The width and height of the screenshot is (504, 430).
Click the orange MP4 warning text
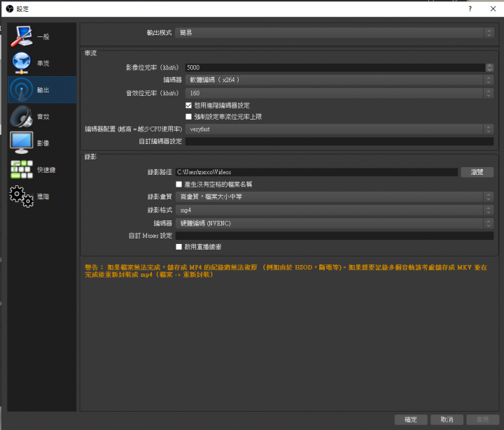click(x=286, y=271)
